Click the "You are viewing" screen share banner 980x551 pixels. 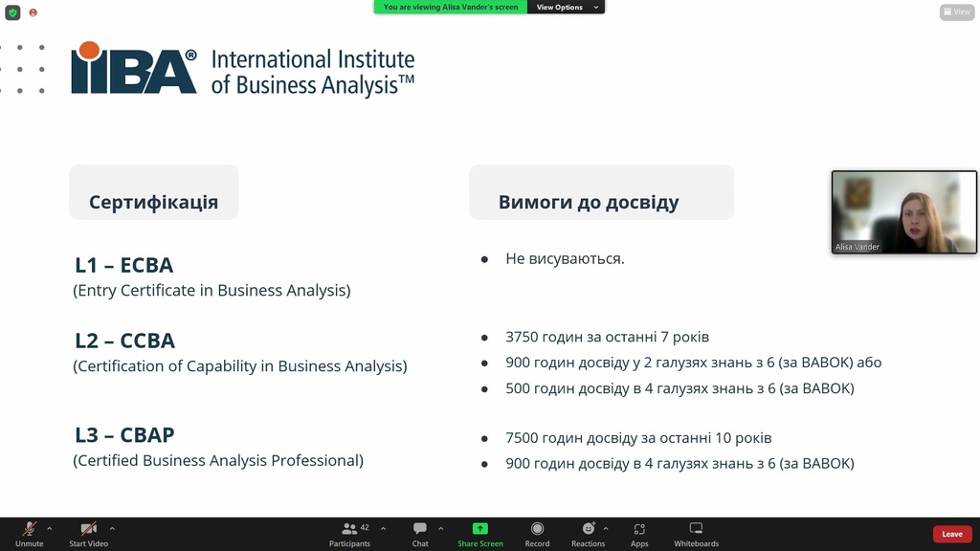coord(450,7)
